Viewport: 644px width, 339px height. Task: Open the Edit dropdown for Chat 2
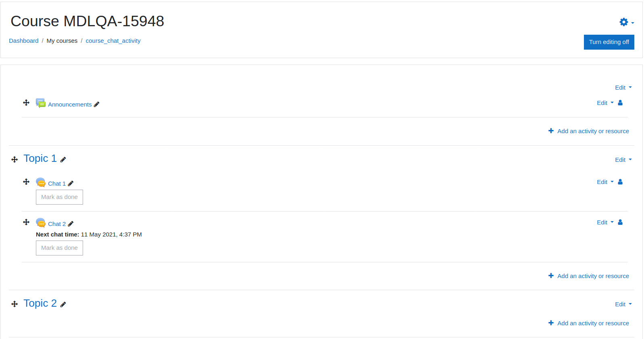605,222
